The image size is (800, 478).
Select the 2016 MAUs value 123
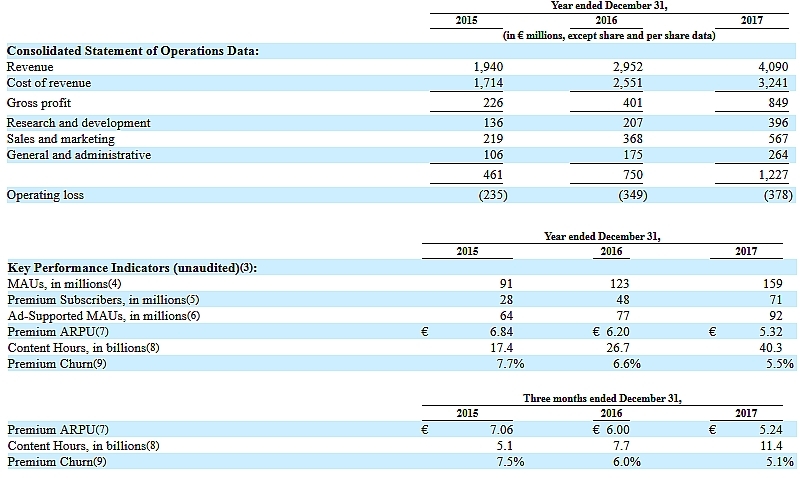pos(620,284)
